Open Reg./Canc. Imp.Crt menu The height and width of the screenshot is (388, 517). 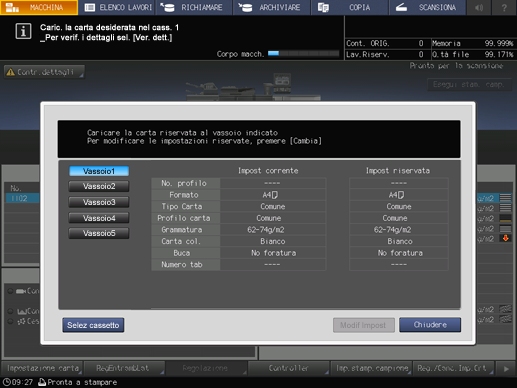click(x=453, y=368)
